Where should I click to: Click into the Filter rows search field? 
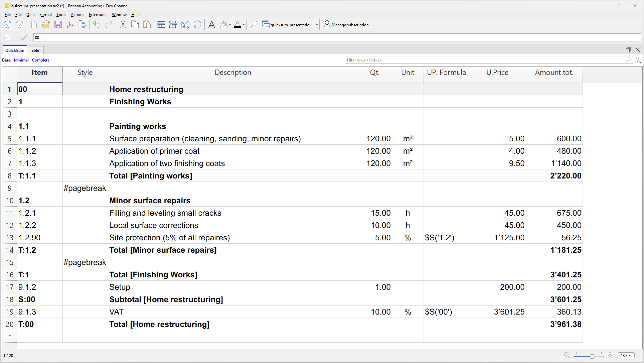point(485,60)
